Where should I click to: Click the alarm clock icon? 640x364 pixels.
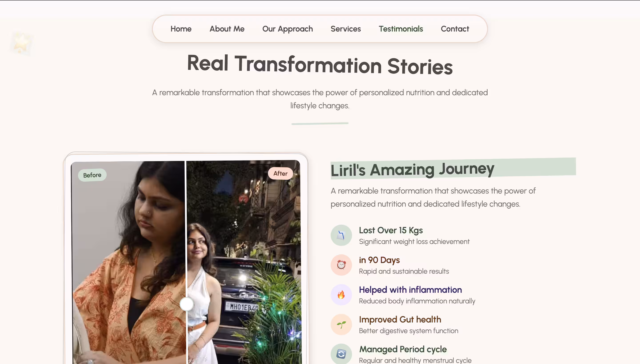[x=341, y=265]
